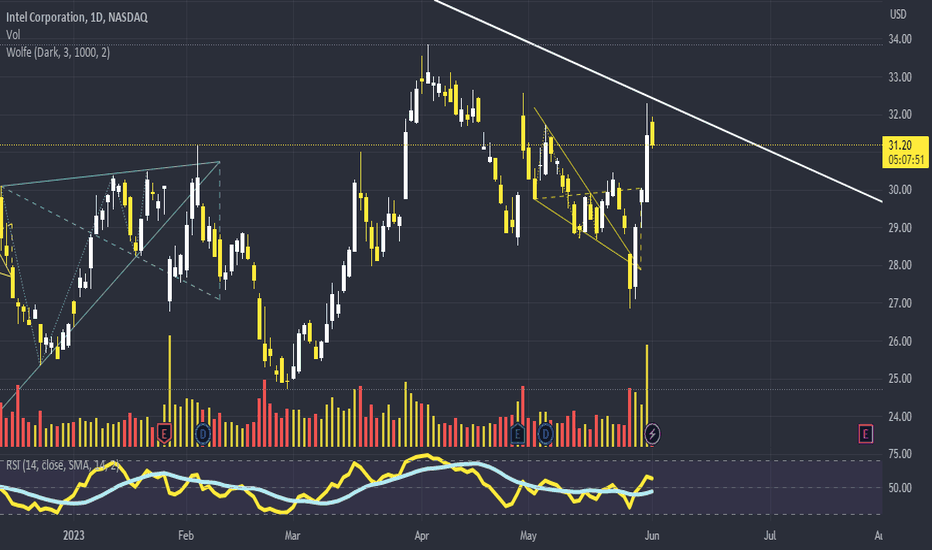The height and width of the screenshot is (550, 932).
Task: Click the Jun label on time axis
Action: click(652, 536)
